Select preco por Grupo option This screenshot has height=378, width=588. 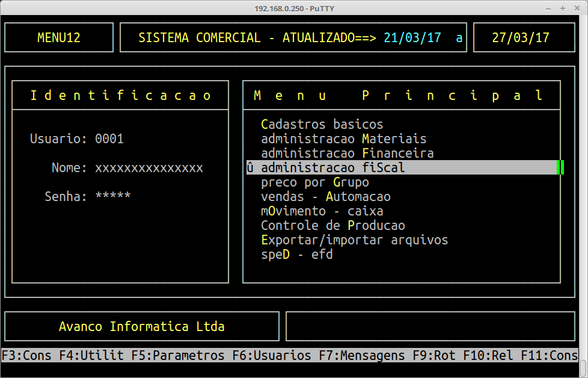pos(314,182)
